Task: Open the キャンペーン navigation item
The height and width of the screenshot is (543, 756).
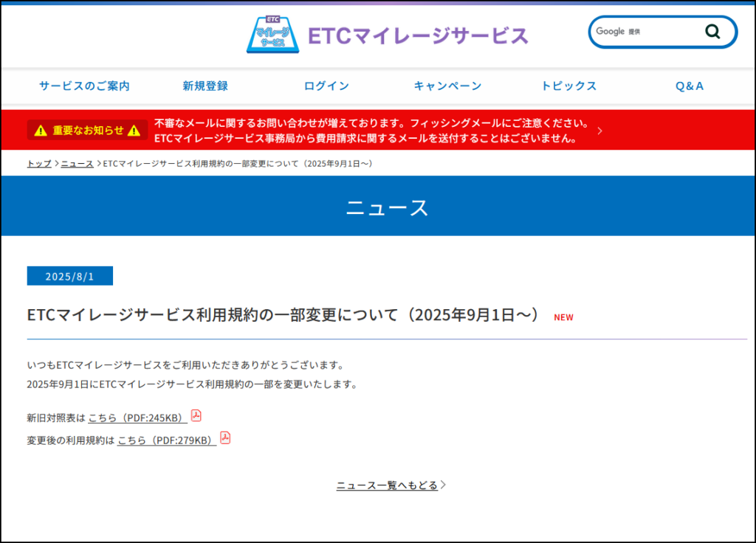Action: [x=448, y=86]
